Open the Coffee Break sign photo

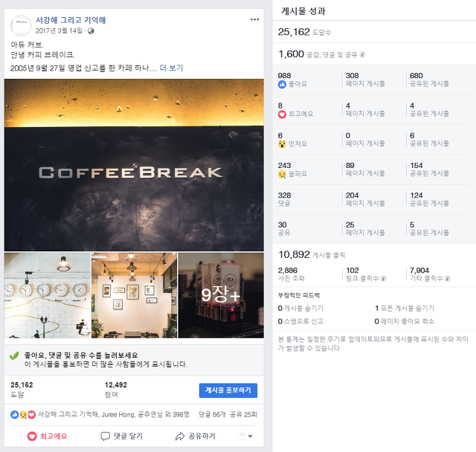pos(134,165)
